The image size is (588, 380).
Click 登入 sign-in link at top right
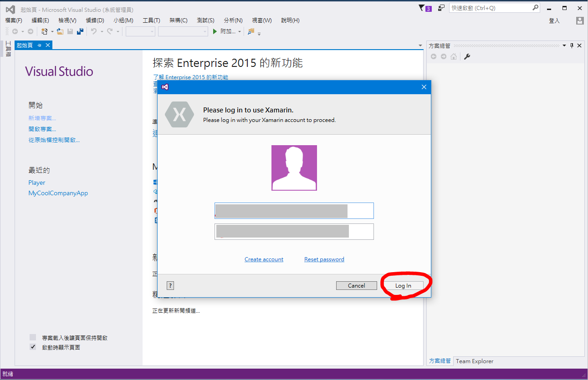tap(554, 21)
